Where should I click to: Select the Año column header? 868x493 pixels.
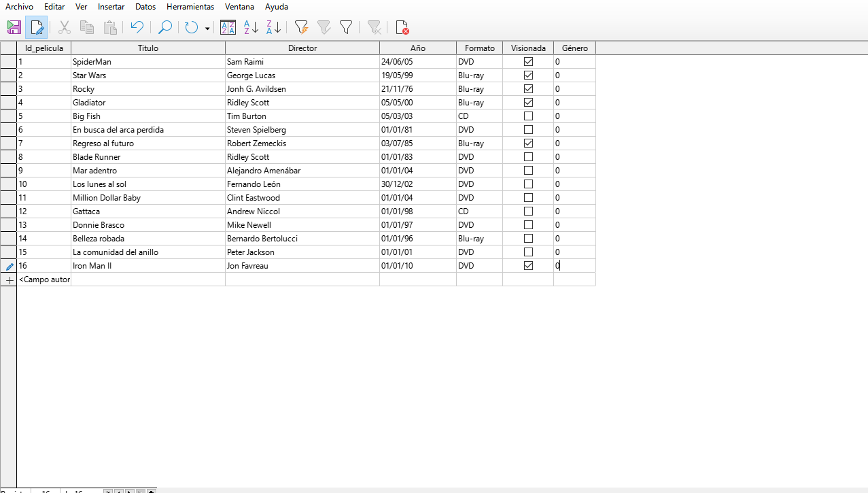click(418, 48)
